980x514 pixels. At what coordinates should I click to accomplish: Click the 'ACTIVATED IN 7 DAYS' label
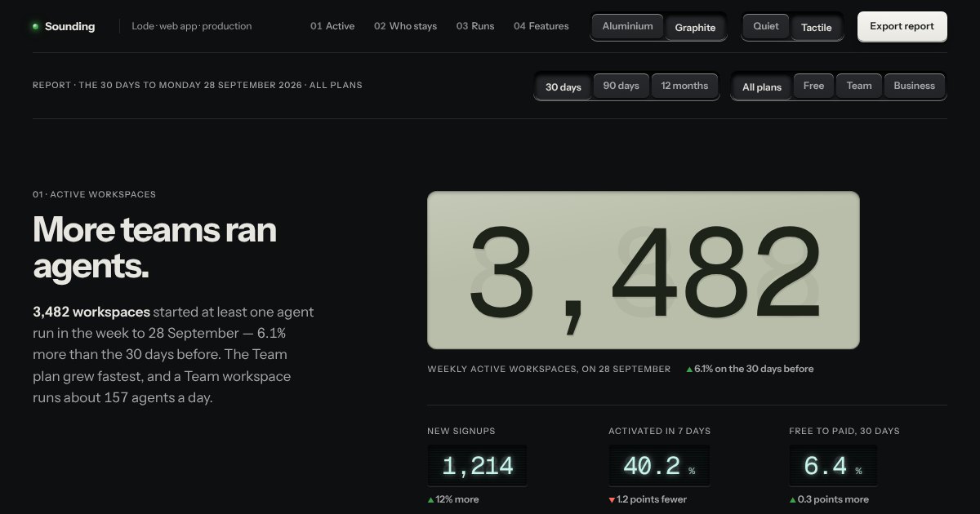(x=660, y=431)
